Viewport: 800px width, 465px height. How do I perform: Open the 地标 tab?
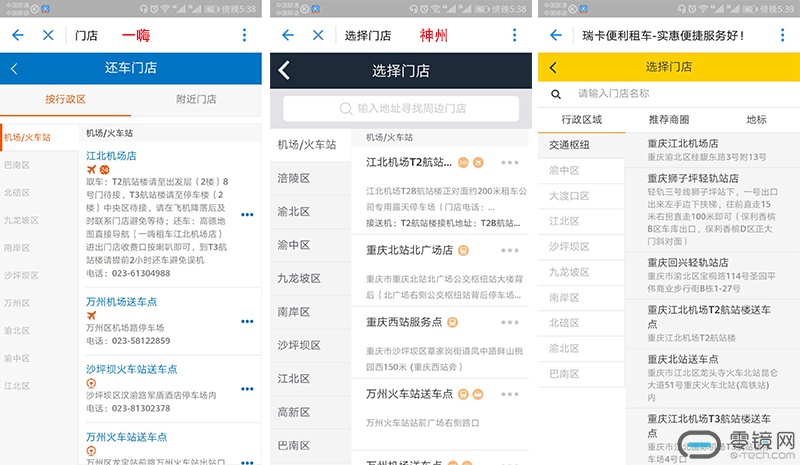point(756,120)
